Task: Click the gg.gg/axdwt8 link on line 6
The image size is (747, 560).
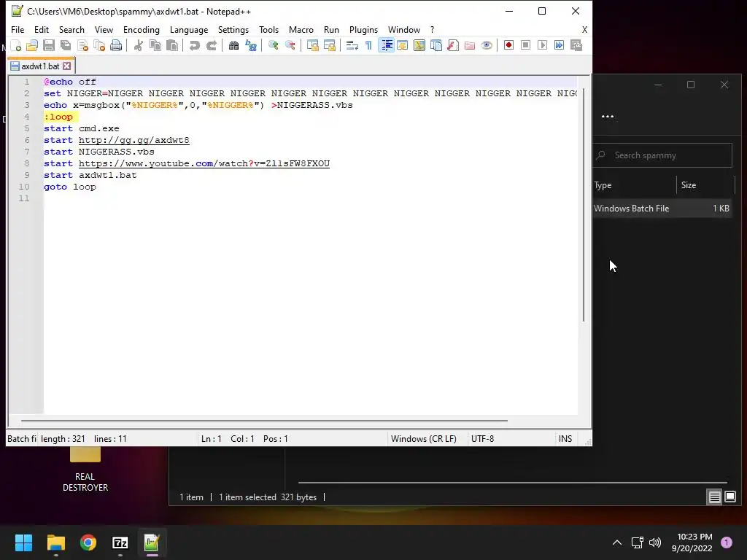Action: [134, 140]
